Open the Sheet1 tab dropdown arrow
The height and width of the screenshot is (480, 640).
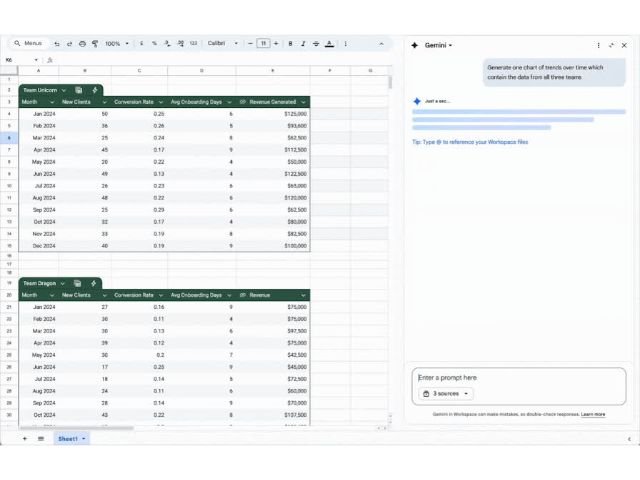tap(84, 439)
